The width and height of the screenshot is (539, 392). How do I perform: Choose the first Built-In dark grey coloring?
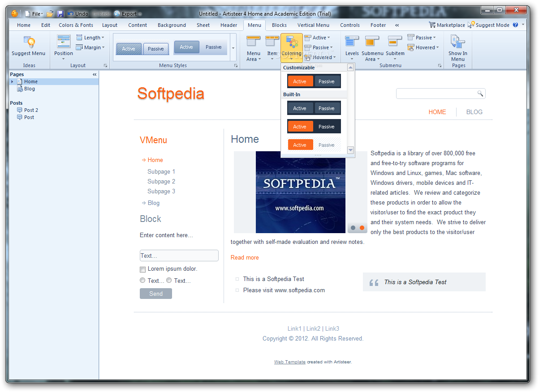[x=314, y=108]
